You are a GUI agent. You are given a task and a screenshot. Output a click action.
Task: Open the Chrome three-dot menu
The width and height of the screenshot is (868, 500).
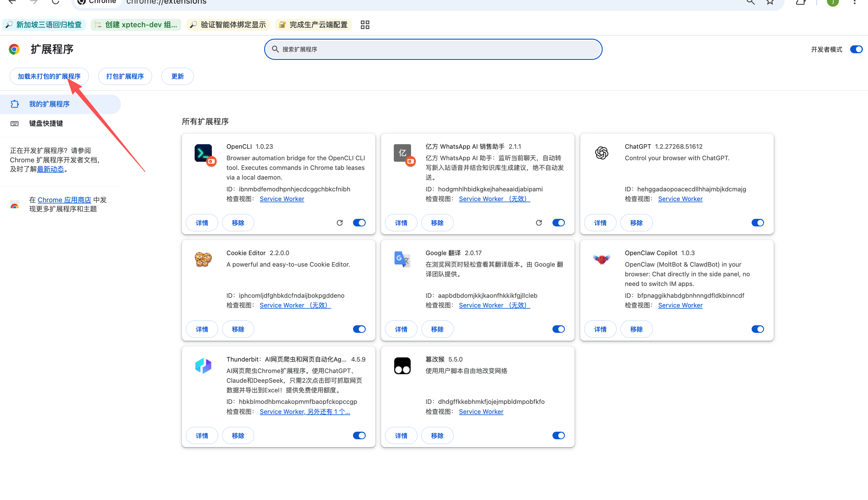coord(855,2)
